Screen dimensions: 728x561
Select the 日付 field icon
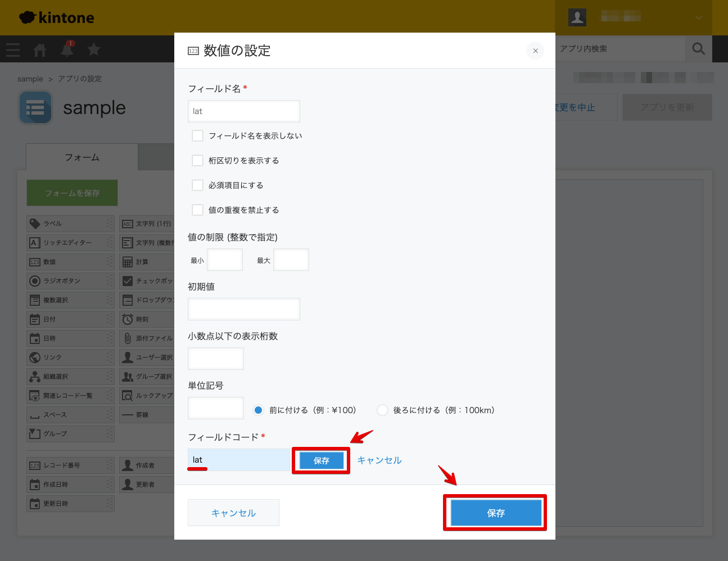pos(35,319)
